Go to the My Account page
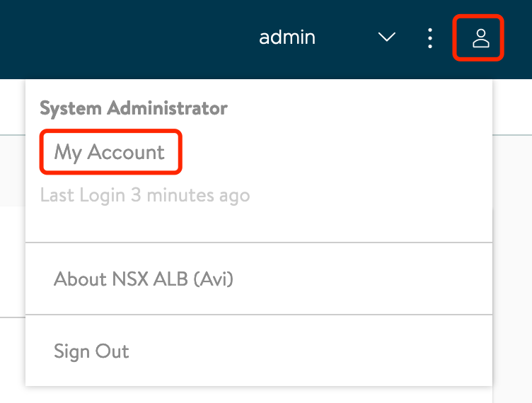Viewport: 532px width, 403px height. [109, 152]
